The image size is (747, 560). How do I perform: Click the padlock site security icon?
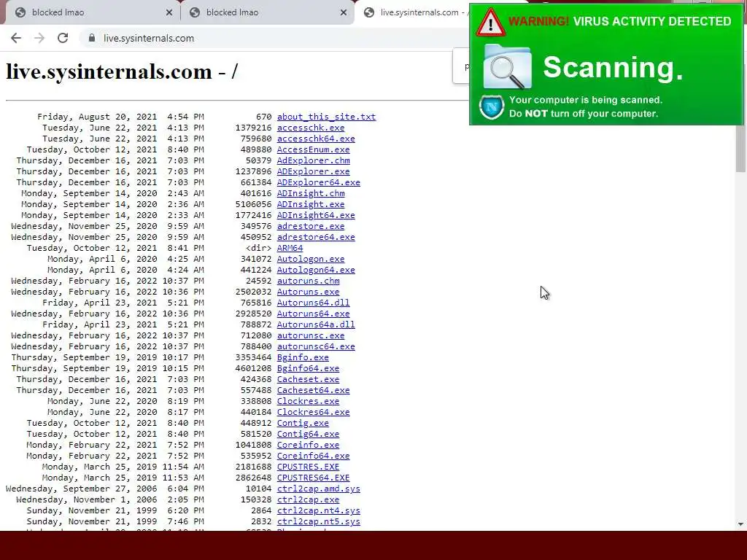pyautogui.click(x=92, y=38)
